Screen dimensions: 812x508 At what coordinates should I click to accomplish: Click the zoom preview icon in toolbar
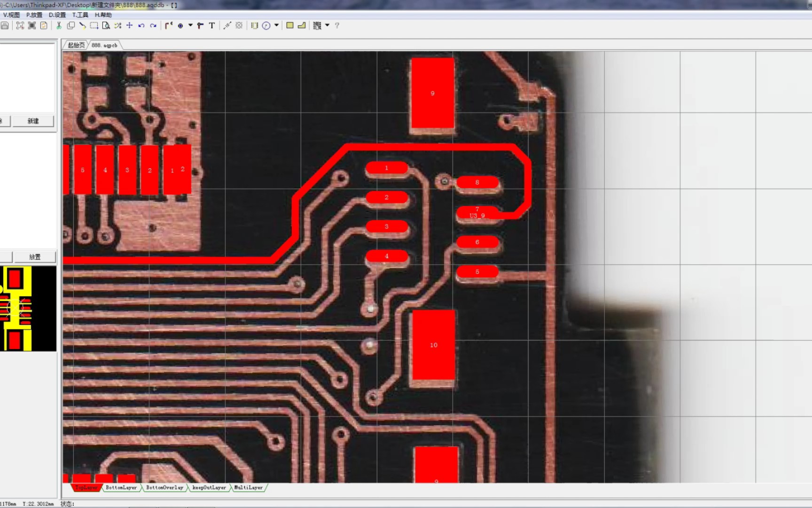pos(107,26)
